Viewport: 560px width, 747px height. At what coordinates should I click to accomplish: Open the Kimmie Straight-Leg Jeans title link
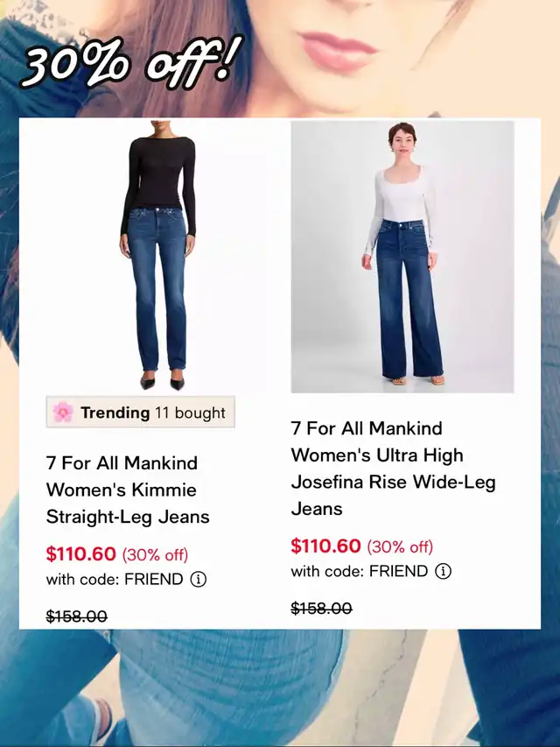128,490
